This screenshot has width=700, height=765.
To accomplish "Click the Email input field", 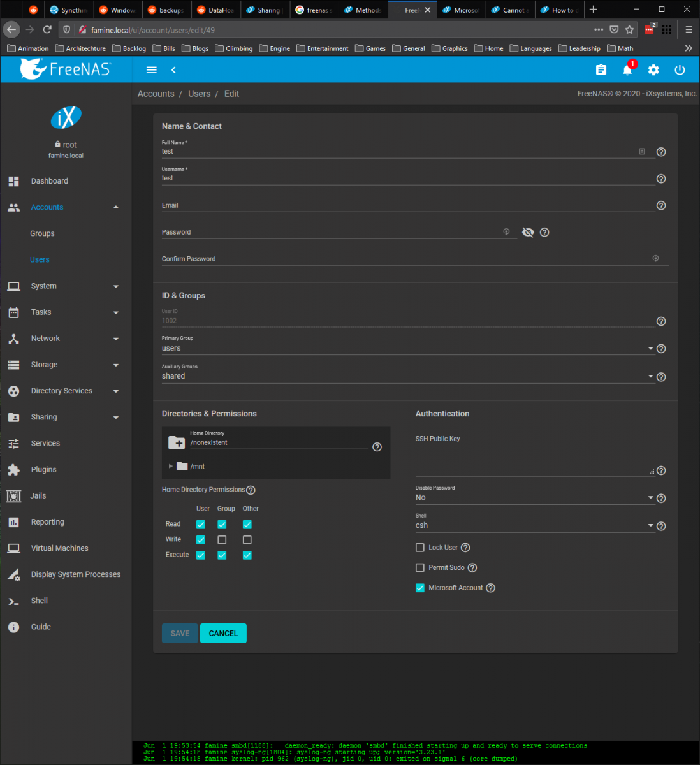I will [408, 205].
